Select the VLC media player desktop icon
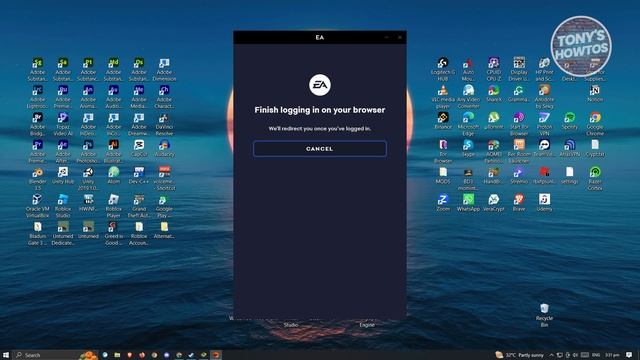Viewport: 640px width, 360px height. [443, 97]
